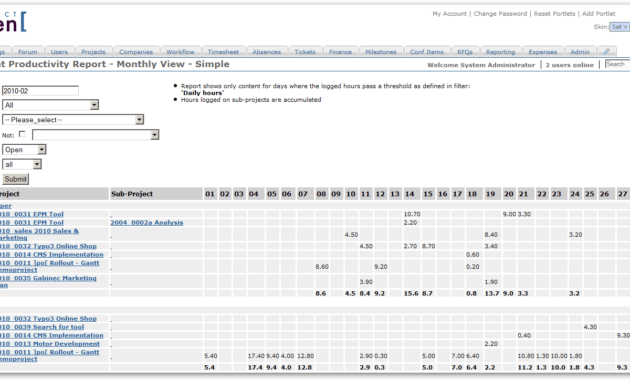Screen dimensions: 630x380
Task: Click the wrench icon tab
Action: [x=607, y=51]
